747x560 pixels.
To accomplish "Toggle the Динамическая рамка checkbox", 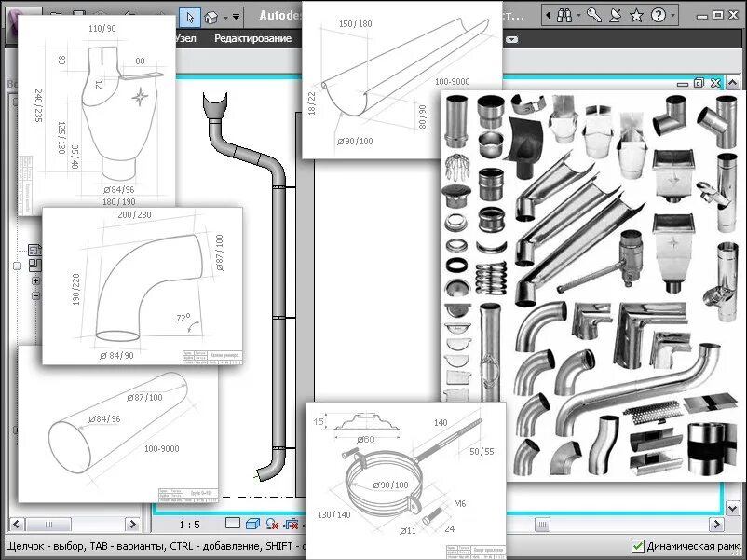I will [637, 546].
